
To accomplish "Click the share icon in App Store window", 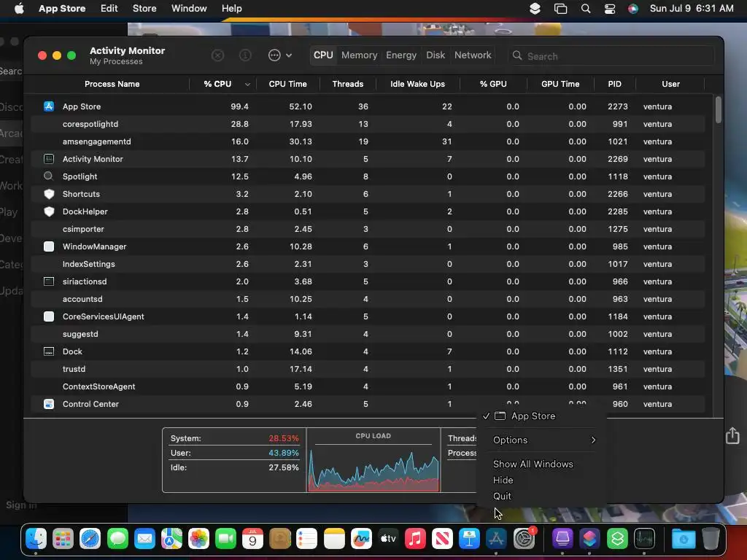I will point(732,435).
